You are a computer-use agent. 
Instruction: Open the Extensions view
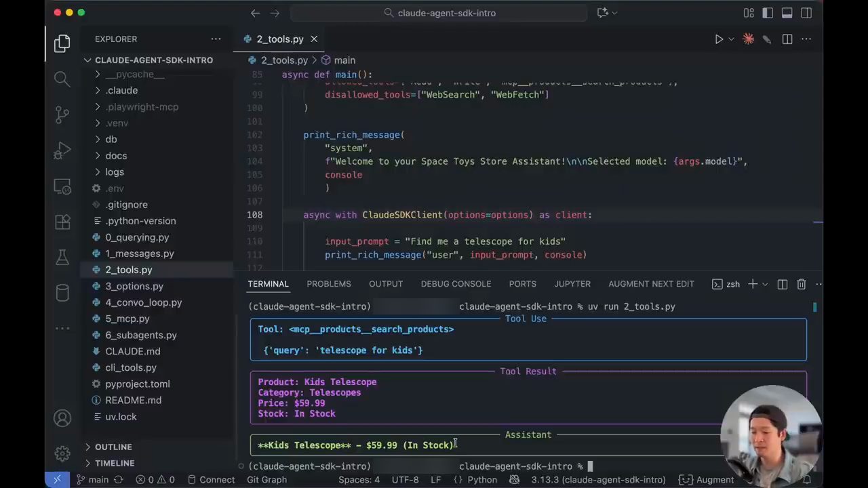point(62,222)
